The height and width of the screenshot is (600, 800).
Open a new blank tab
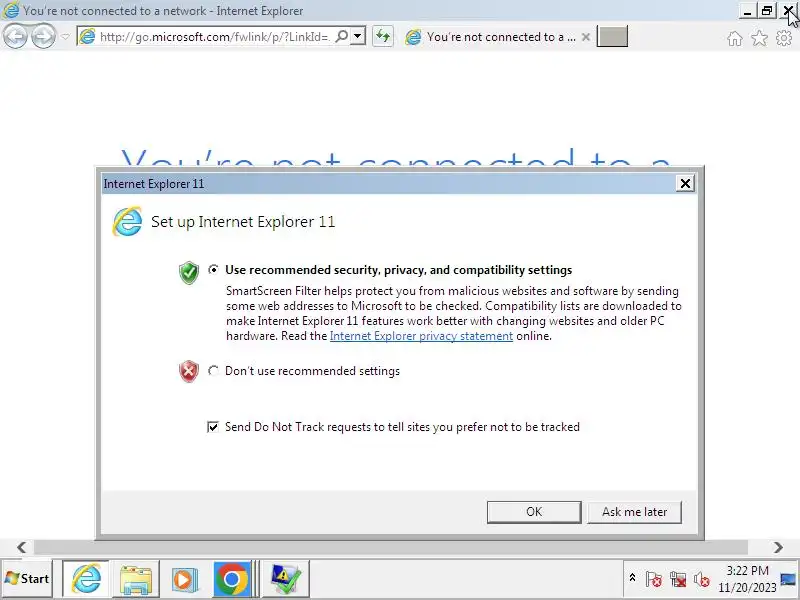coord(612,37)
